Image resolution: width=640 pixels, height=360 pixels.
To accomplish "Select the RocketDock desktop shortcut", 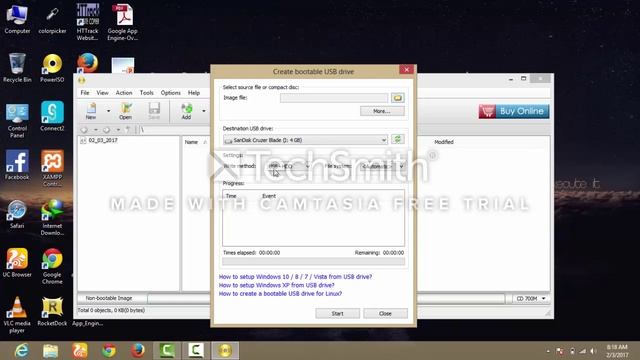I will [52, 312].
